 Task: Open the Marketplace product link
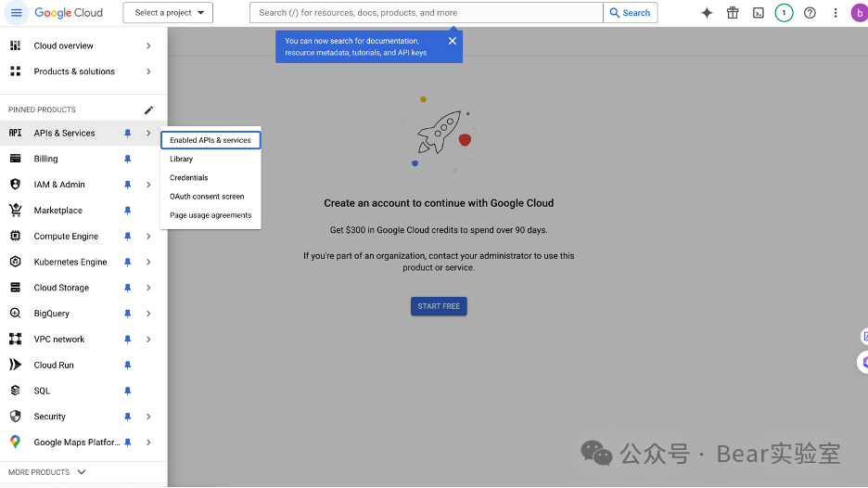coord(58,211)
